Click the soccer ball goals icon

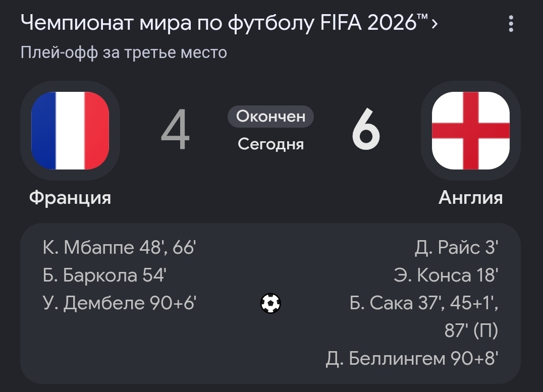coord(270,303)
